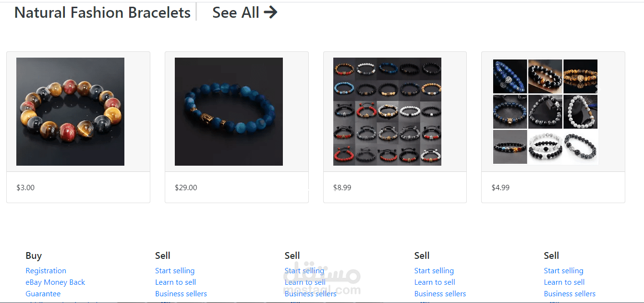Click the $8.99 product price

[x=342, y=188]
